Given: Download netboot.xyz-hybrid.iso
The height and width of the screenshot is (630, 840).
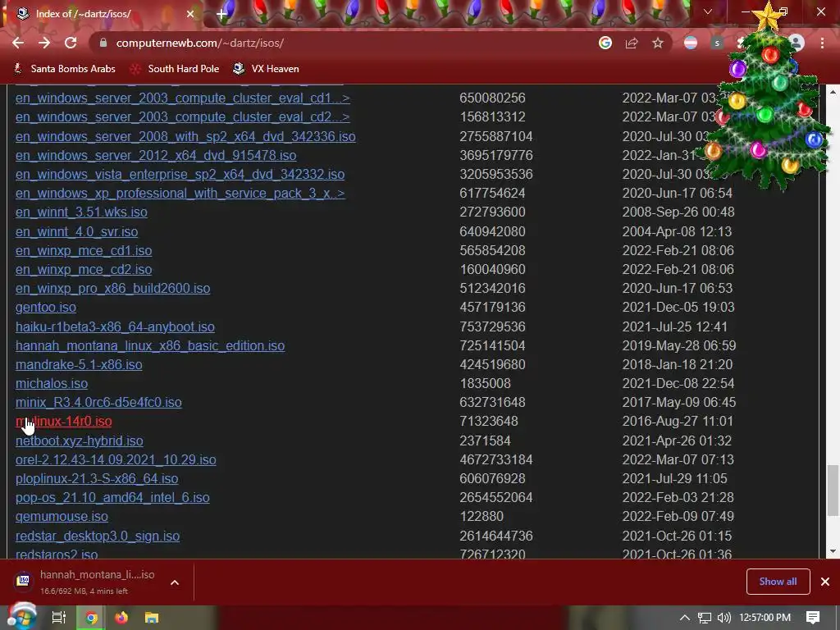Looking at the screenshot, I should pos(80,441).
